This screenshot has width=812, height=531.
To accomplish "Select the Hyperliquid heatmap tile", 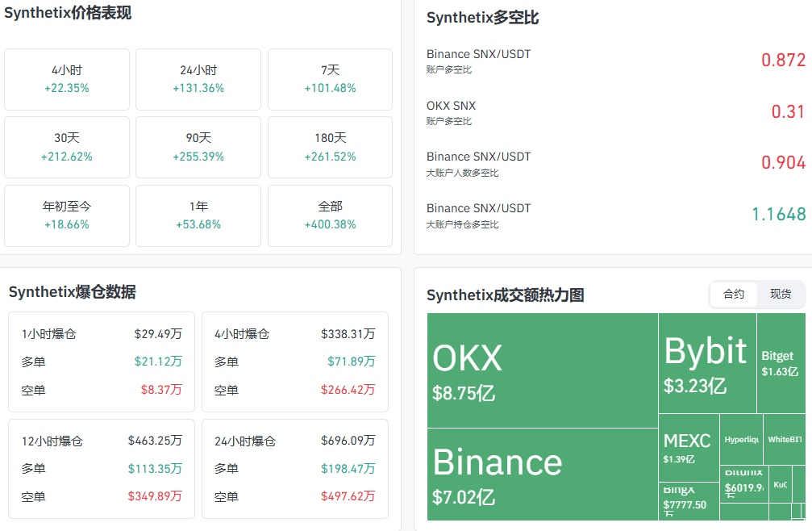I will [741, 440].
